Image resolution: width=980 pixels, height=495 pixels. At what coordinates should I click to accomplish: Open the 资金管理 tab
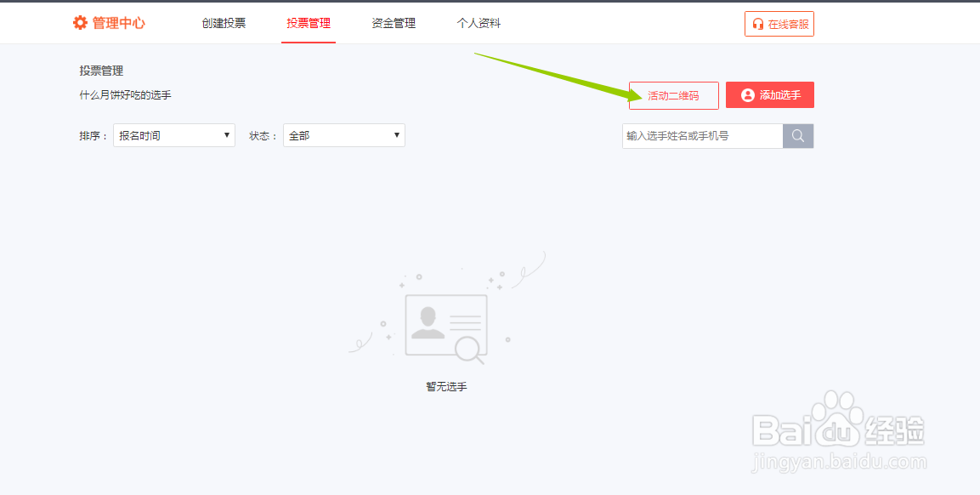pyautogui.click(x=394, y=23)
